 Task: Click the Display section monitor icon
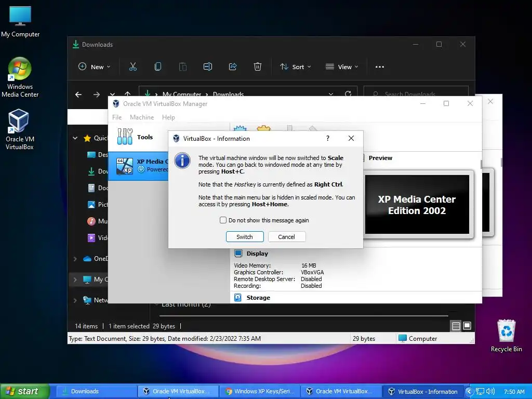pos(238,254)
